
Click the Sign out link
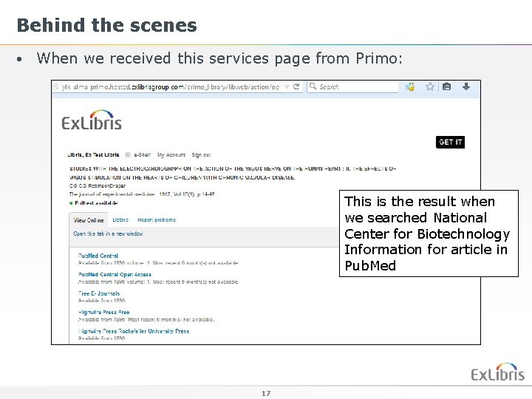(x=201, y=154)
